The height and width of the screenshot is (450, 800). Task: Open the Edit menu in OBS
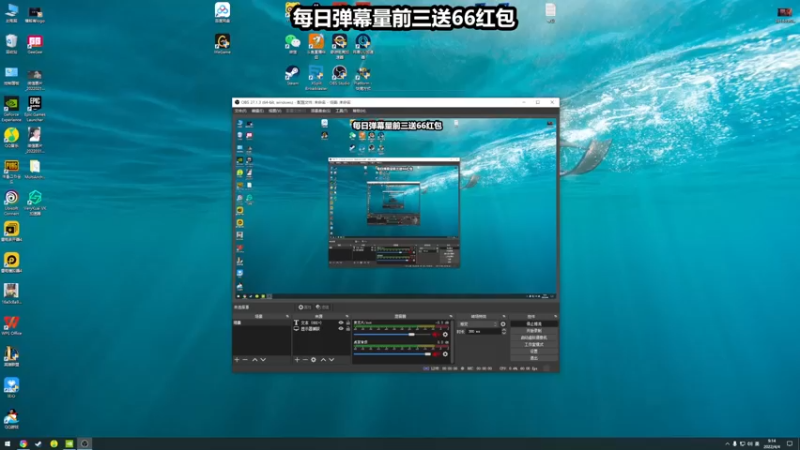258,111
